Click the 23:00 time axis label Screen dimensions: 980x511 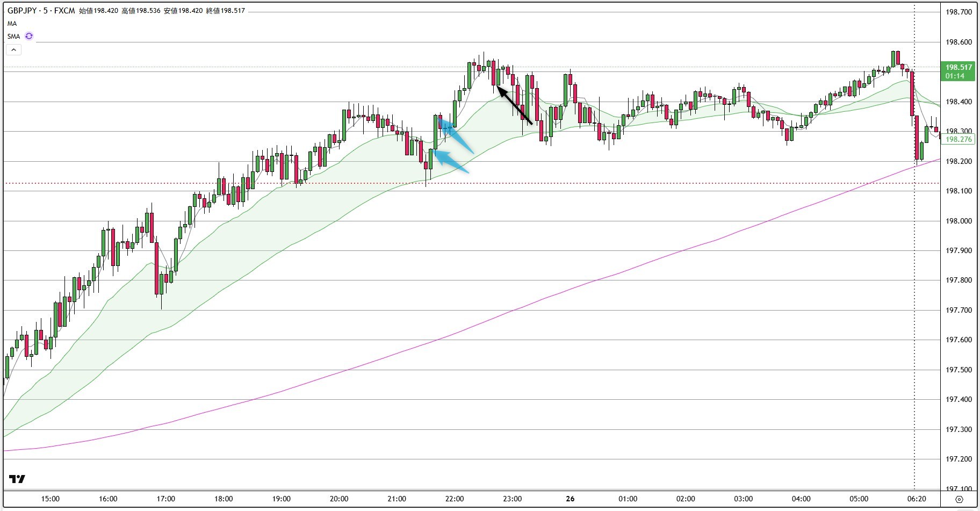[x=513, y=499]
